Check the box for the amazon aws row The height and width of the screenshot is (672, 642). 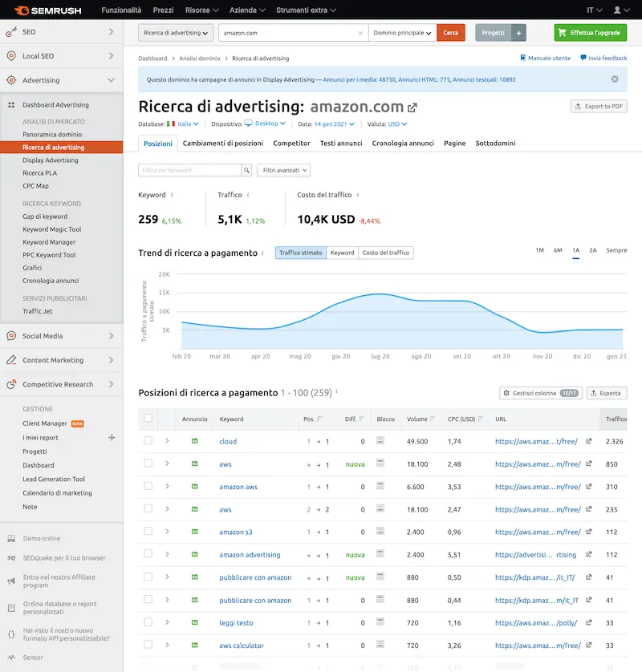tap(148, 486)
